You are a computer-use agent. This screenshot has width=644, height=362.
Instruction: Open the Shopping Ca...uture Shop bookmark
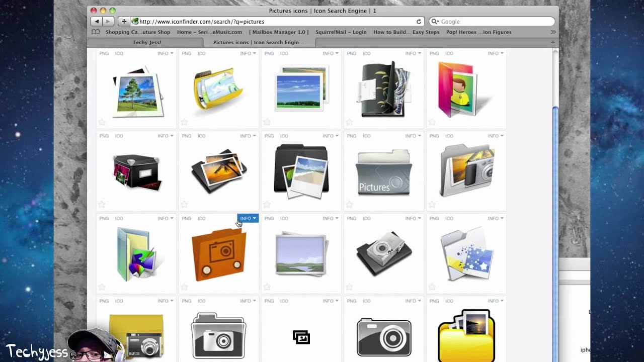click(138, 32)
